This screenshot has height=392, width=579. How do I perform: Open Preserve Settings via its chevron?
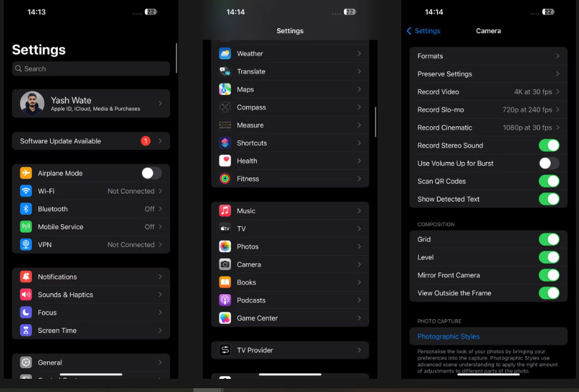click(x=558, y=74)
